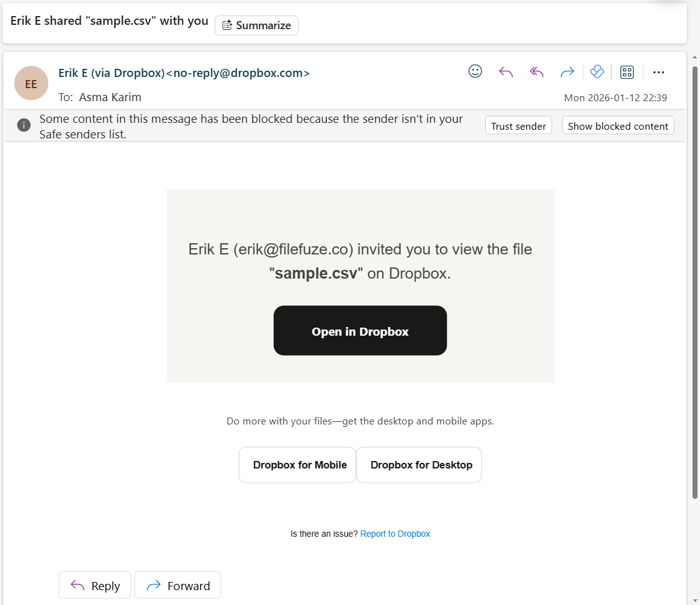Forward this Dropbox invitation
The width and height of the screenshot is (700, 605).
177,585
